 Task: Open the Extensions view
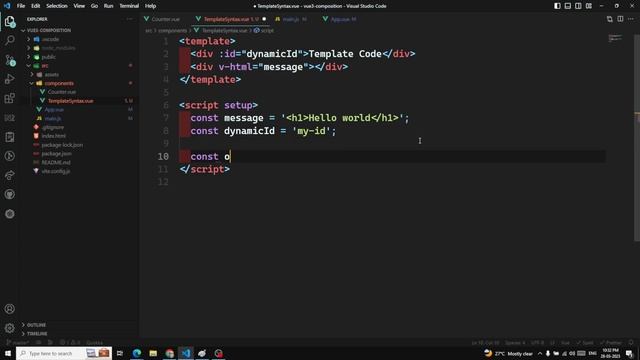coord(10,98)
